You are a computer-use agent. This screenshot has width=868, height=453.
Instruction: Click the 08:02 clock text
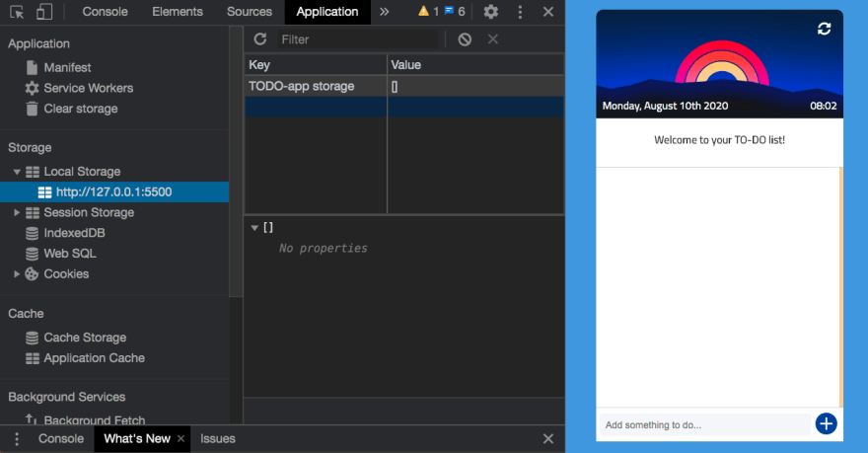(x=824, y=106)
